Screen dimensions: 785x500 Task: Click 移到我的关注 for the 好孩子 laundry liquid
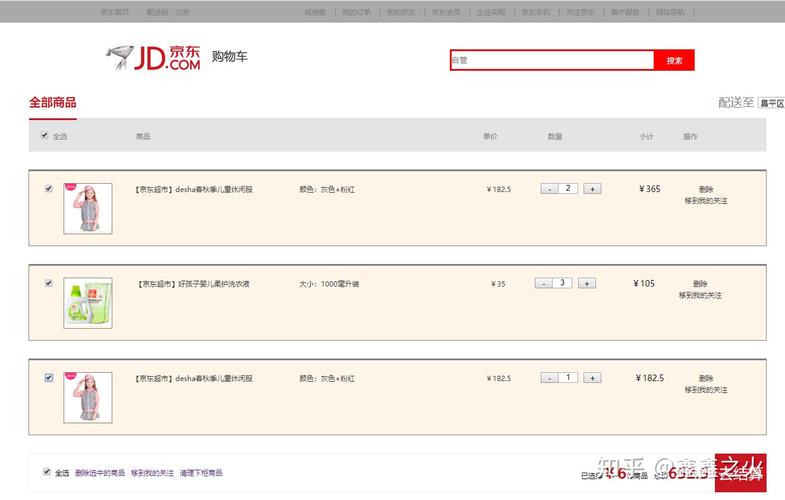[x=700, y=295]
